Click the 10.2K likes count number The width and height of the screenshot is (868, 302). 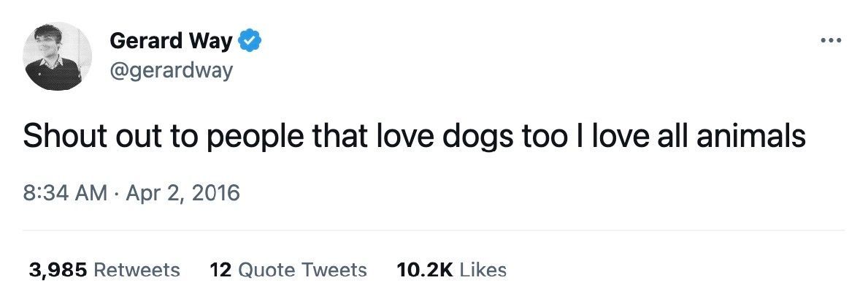tap(425, 270)
